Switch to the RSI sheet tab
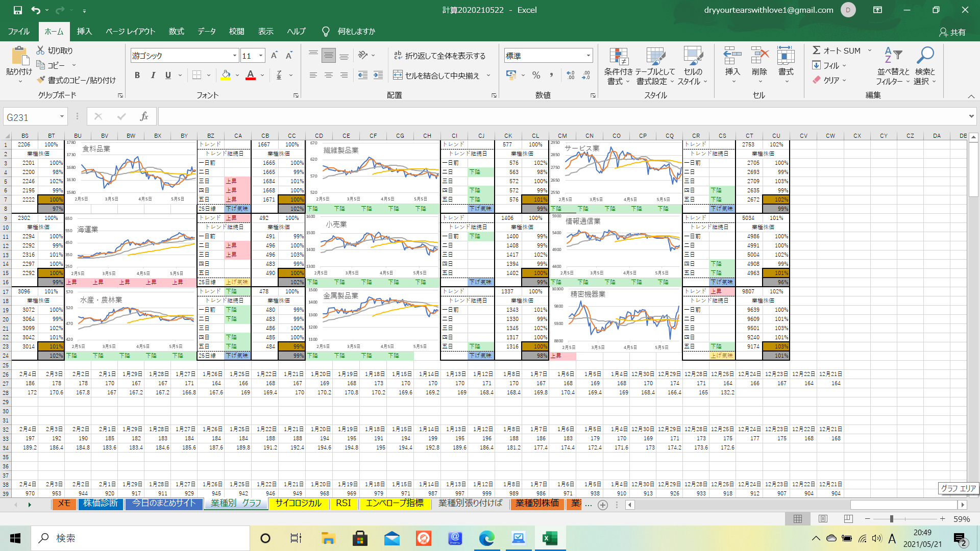The image size is (980, 551). click(x=344, y=504)
